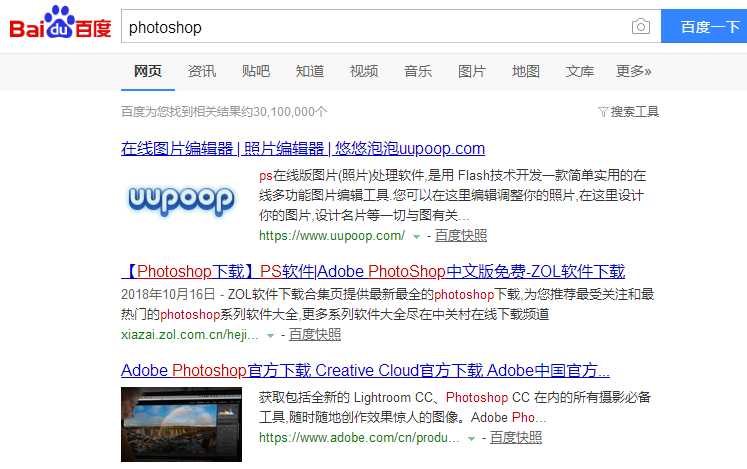Click the camera image search icon
The width and height of the screenshot is (747, 469).
point(640,27)
